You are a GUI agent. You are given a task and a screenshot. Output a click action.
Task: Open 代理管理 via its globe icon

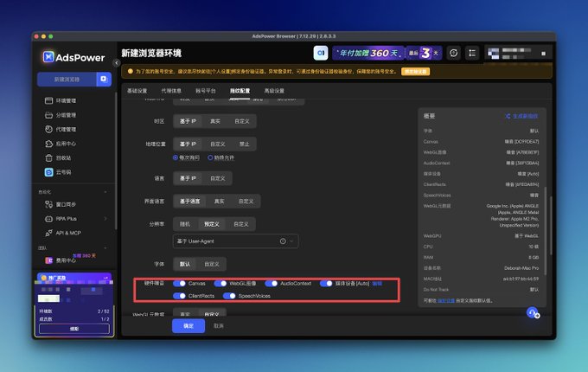click(x=48, y=129)
